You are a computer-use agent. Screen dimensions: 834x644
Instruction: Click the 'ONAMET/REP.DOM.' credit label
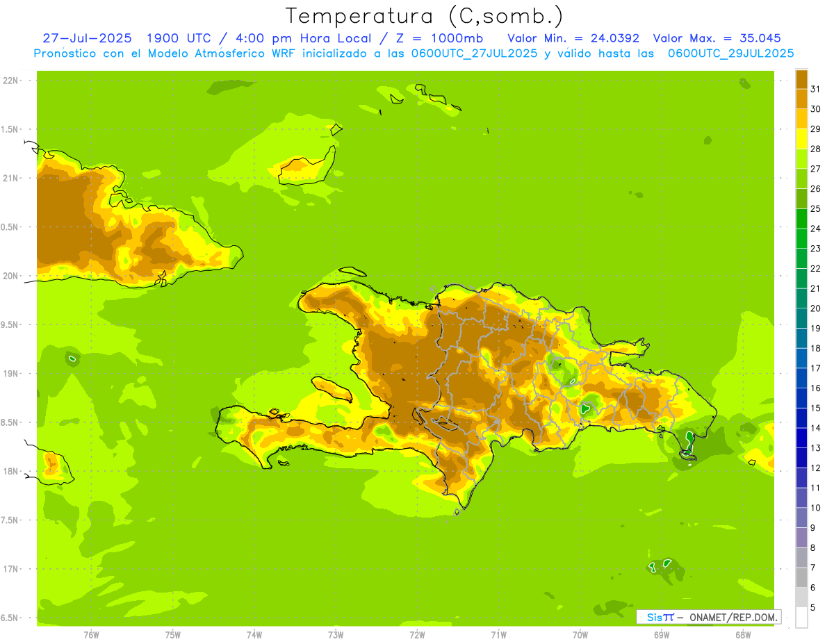(x=733, y=617)
